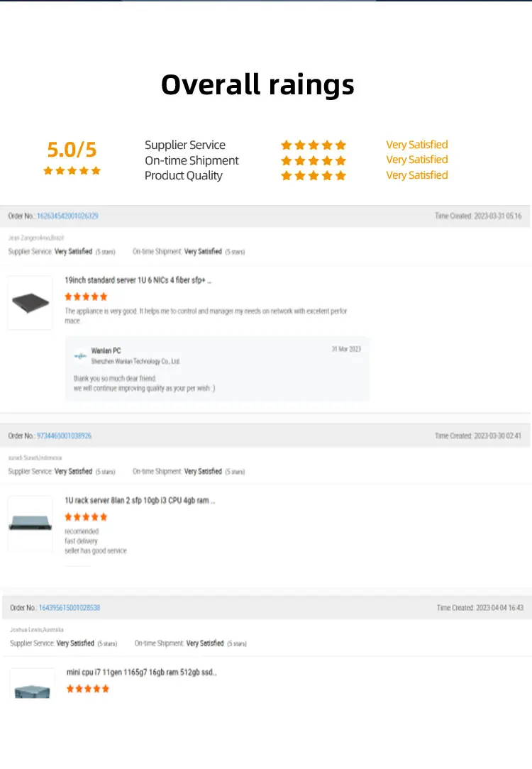Click the stars under the 5.0/5 score
532x769 pixels.
pos(72,171)
